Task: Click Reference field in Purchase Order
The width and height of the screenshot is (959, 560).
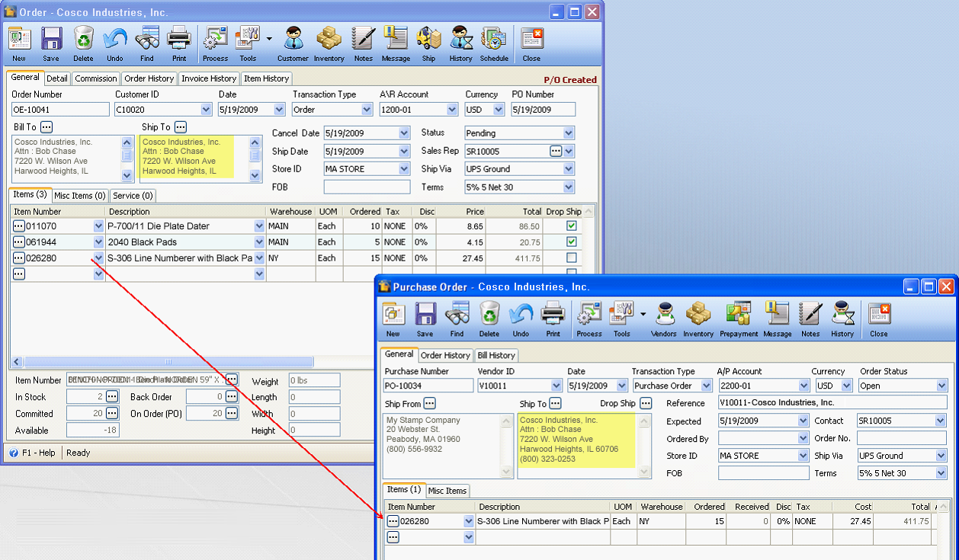Action: point(832,403)
